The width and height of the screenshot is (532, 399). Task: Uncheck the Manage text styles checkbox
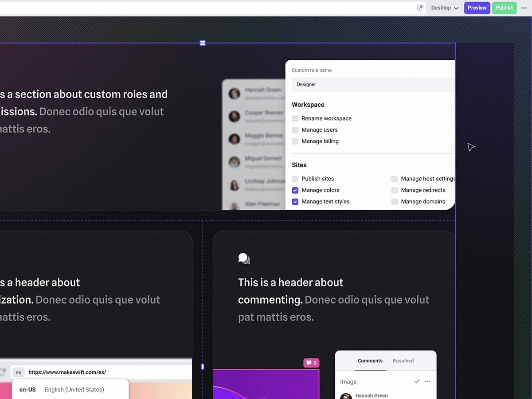point(295,202)
